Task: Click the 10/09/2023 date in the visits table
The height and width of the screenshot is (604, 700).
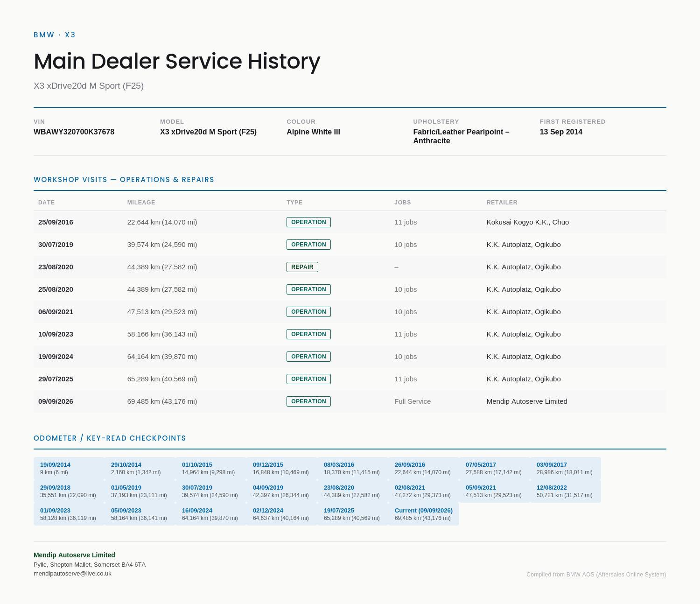Action: click(x=56, y=334)
